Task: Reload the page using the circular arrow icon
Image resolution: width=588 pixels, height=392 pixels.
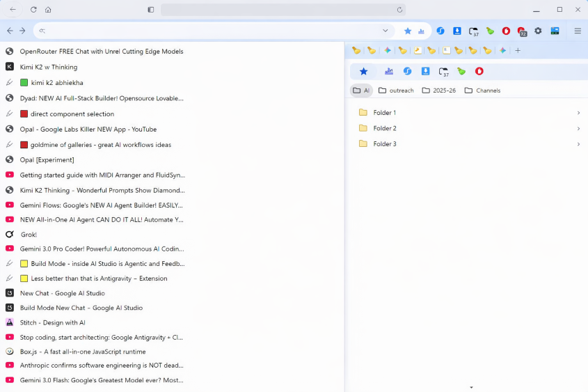Action: (33, 10)
